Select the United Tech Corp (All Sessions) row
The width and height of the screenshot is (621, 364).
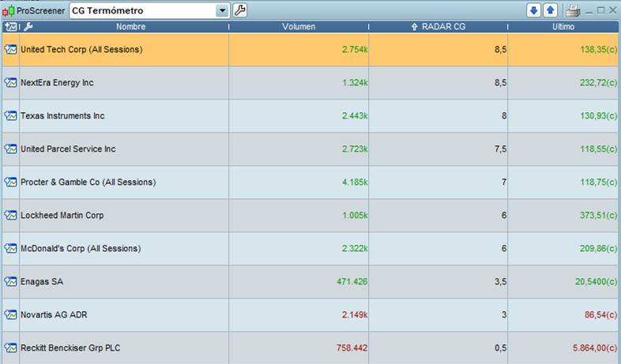coord(310,50)
